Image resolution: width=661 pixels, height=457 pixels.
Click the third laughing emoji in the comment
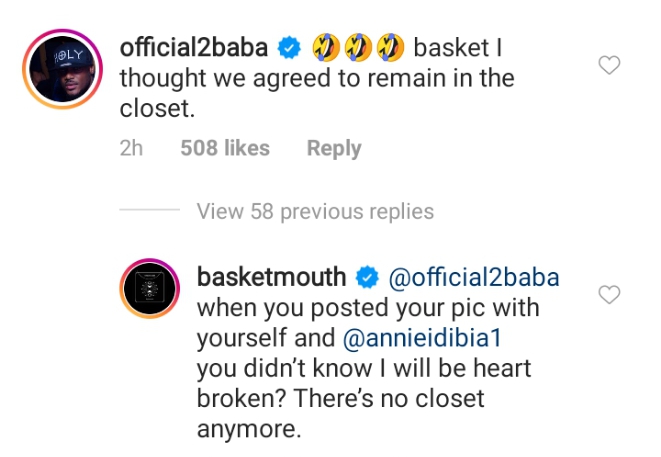(390, 47)
